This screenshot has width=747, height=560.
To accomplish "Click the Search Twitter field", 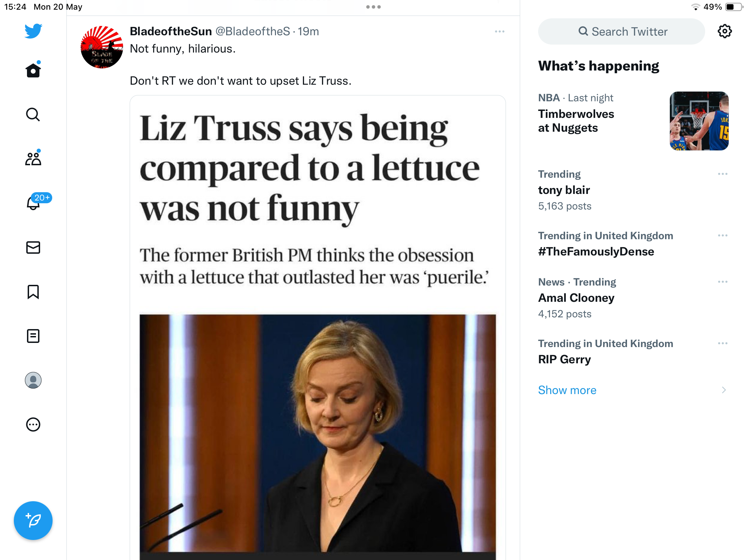I will (621, 31).
